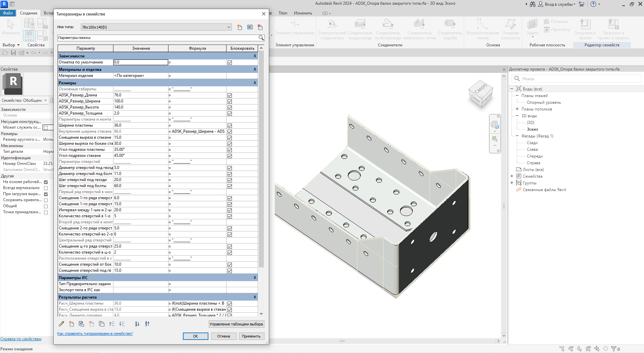Image resolution: width=644 pixels, height=353 pixels.
Task: Click the pencil edit parameter icon
Action: [x=61, y=324]
